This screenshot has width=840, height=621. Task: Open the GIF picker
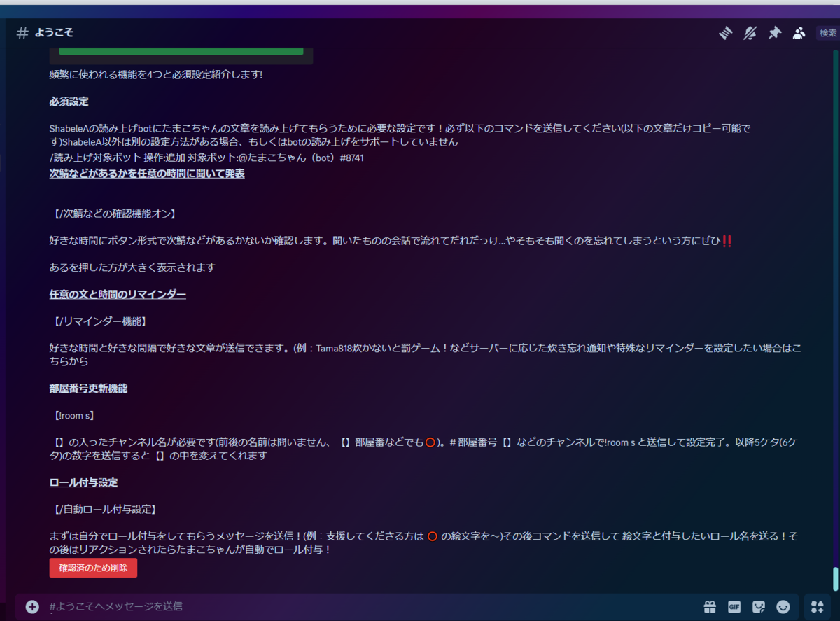click(x=734, y=606)
